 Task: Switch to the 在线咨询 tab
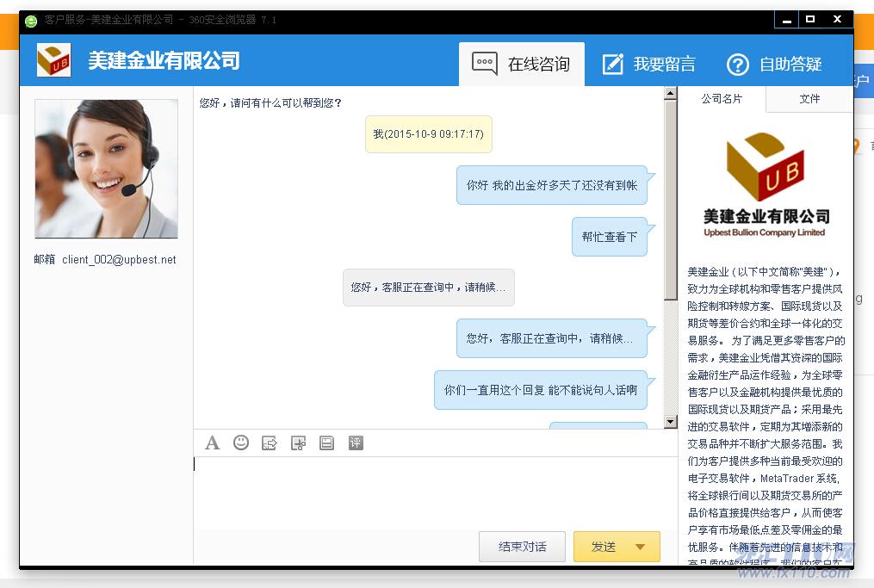(522, 64)
